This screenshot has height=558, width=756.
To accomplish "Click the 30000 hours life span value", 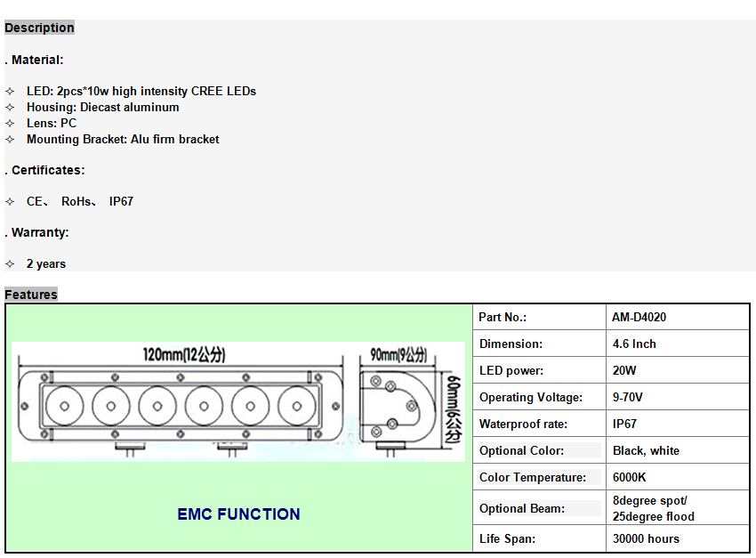I will click(x=646, y=538).
